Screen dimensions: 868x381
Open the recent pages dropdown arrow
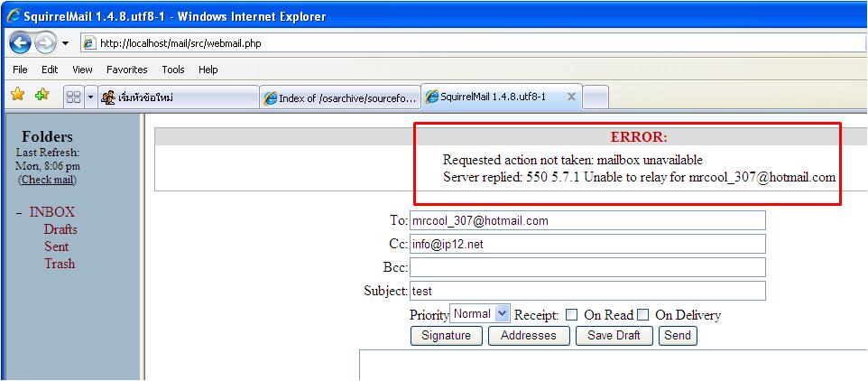tap(65, 43)
